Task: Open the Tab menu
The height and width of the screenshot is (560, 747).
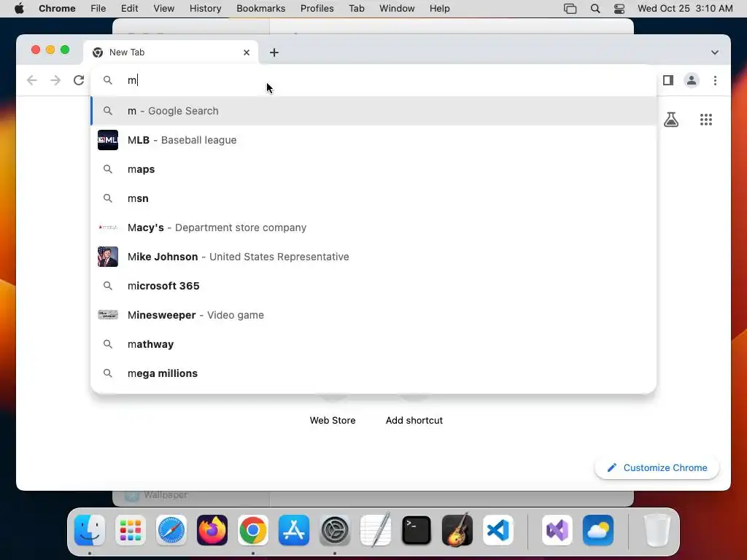Action: [x=356, y=9]
